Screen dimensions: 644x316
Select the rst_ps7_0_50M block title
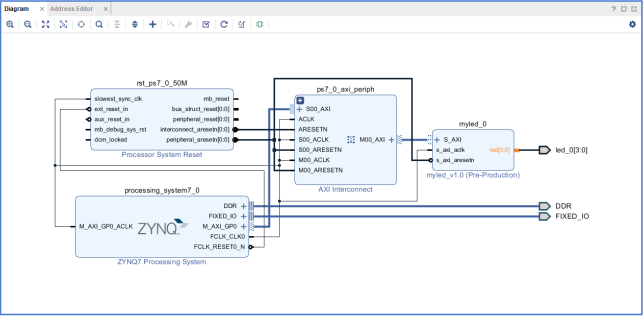(163, 83)
